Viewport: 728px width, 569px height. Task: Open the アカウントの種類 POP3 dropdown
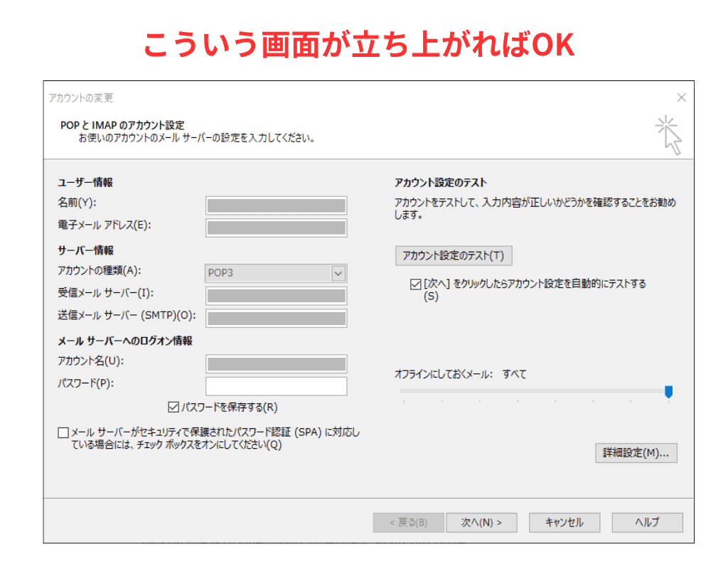coord(338,273)
